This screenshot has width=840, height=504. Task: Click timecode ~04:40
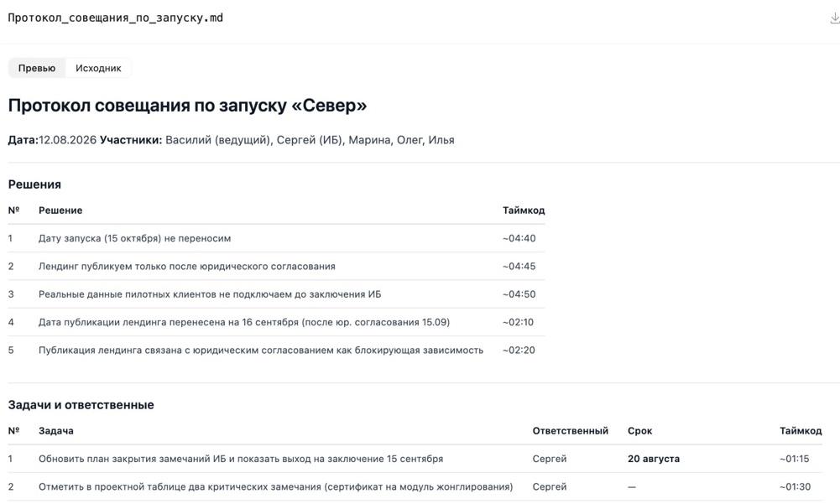[519, 238]
